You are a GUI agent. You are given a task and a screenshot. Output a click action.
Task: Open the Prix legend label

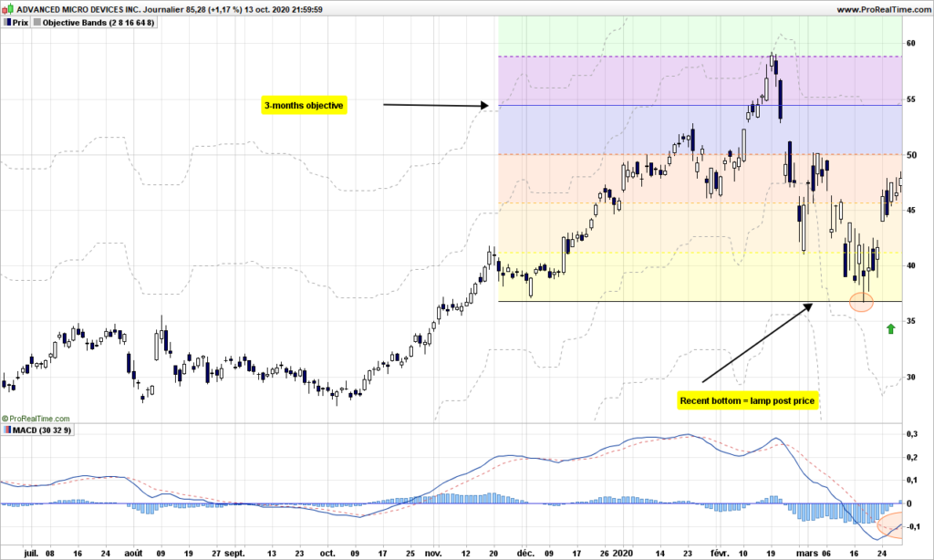click(x=20, y=23)
